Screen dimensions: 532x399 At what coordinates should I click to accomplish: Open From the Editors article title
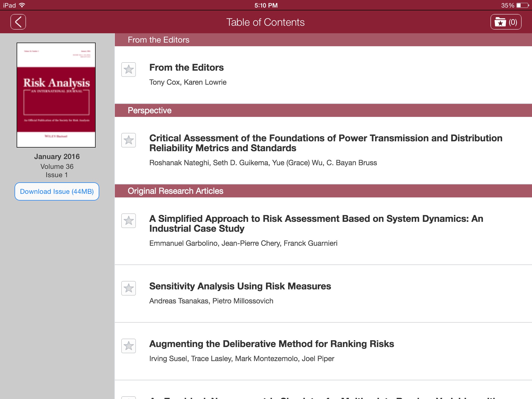[x=186, y=68]
